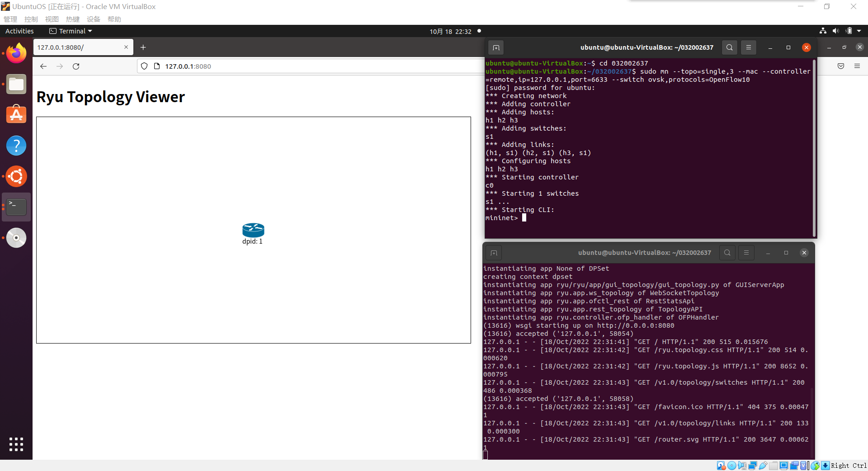Image resolution: width=868 pixels, height=471 pixels.
Task: Open hamburger menu of Ryu log terminal
Action: pos(746,253)
